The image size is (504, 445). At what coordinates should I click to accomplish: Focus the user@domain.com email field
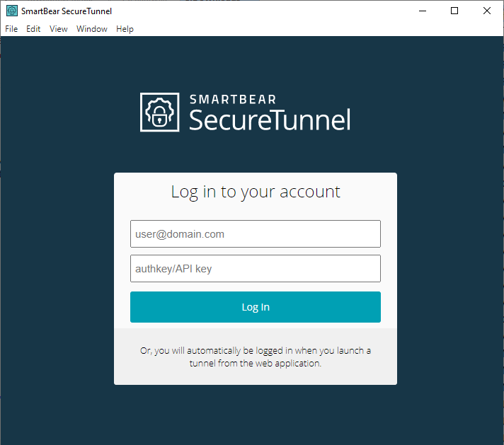(256, 234)
